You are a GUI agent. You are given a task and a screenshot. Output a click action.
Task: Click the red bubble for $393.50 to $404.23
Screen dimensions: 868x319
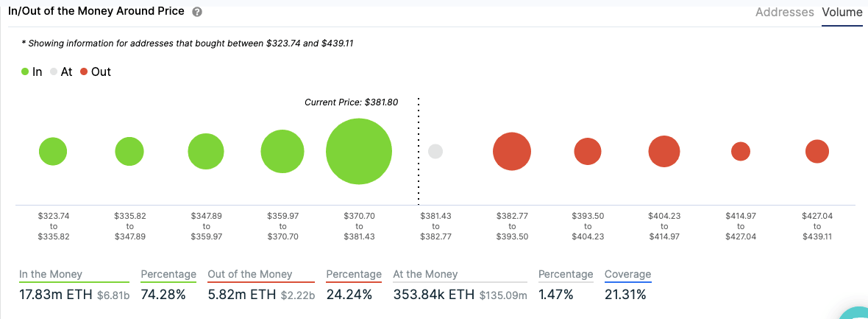pos(588,152)
